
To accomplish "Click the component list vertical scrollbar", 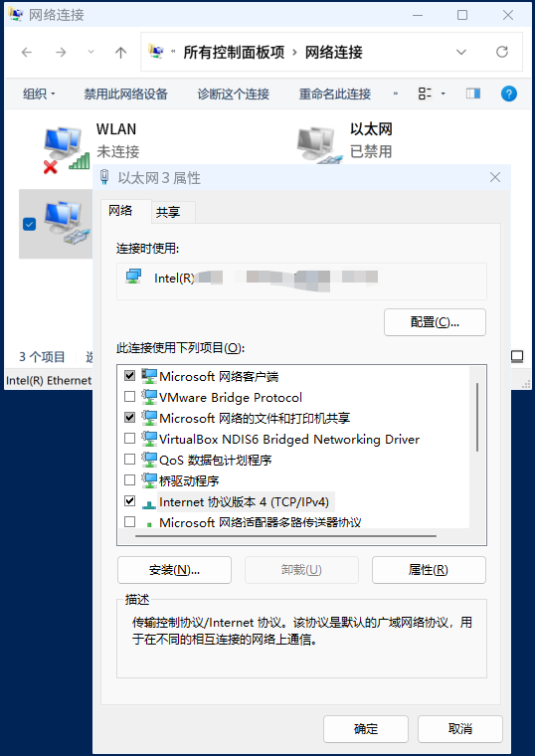I will click(477, 417).
